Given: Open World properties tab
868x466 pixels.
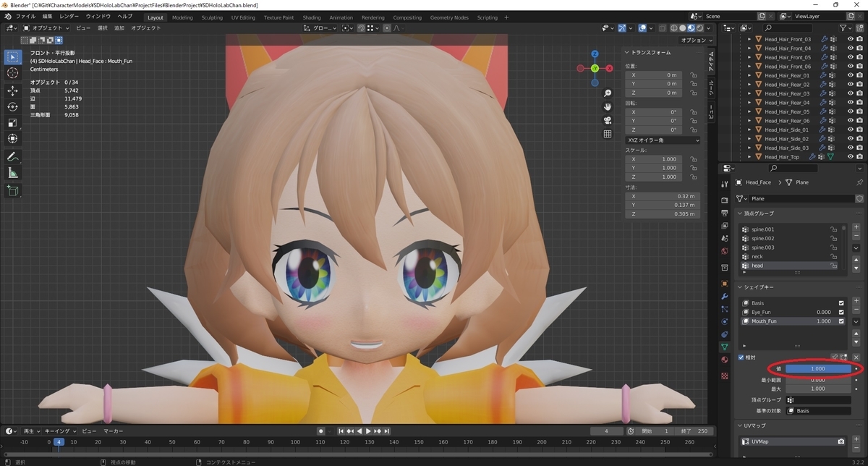Looking at the screenshot, I should (725, 251).
